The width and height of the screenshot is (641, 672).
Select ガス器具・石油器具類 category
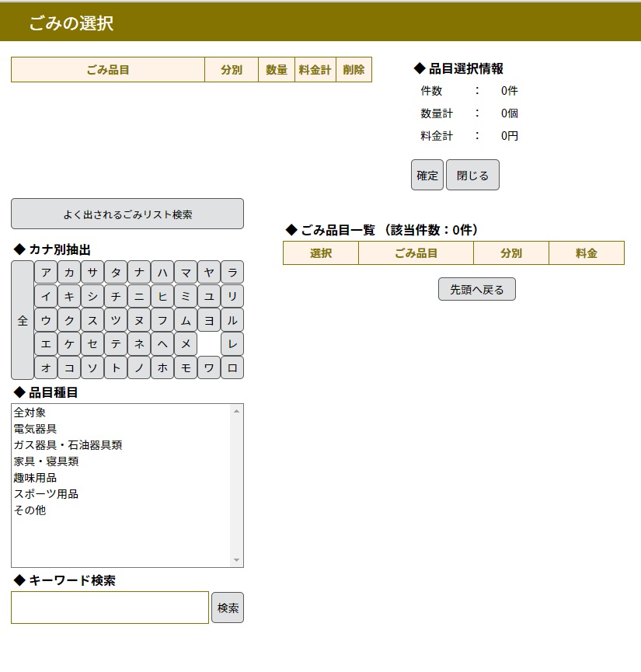(121, 445)
